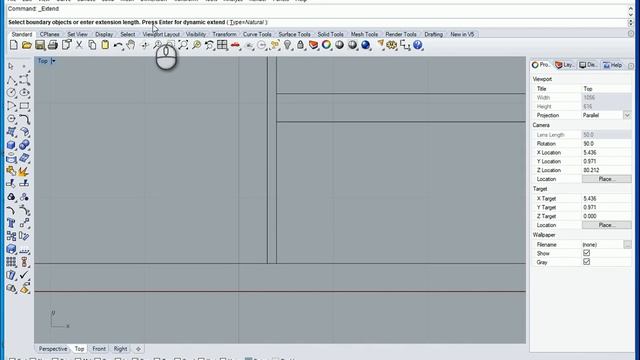The image size is (640, 360).
Task: Switch to the Set View toolbar tab
Action: (77, 34)
